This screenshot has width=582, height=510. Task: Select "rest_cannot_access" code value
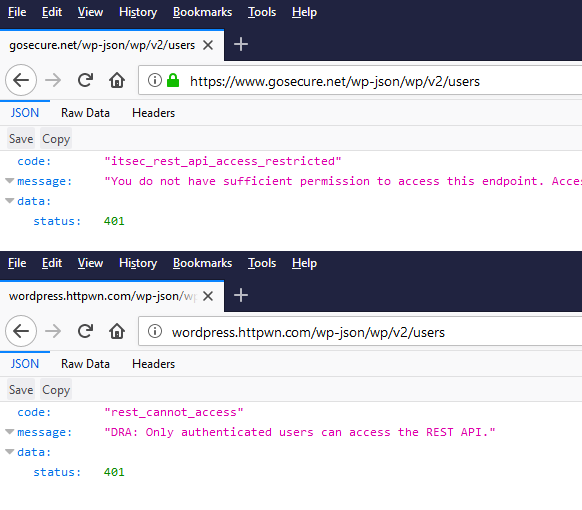click(174, 412)
